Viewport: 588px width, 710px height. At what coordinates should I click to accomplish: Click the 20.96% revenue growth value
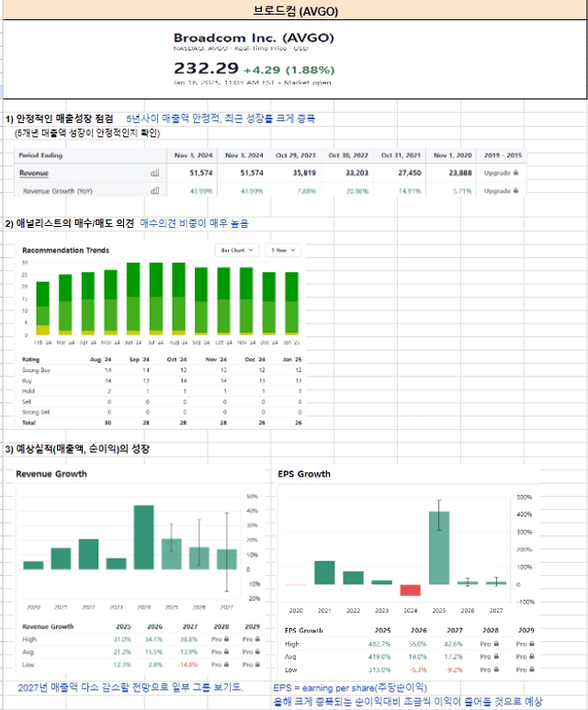(357, 191)
